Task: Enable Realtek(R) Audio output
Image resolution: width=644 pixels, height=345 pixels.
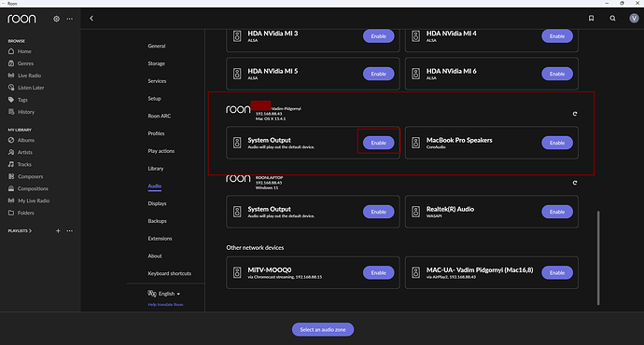Action: pos(557,212)
